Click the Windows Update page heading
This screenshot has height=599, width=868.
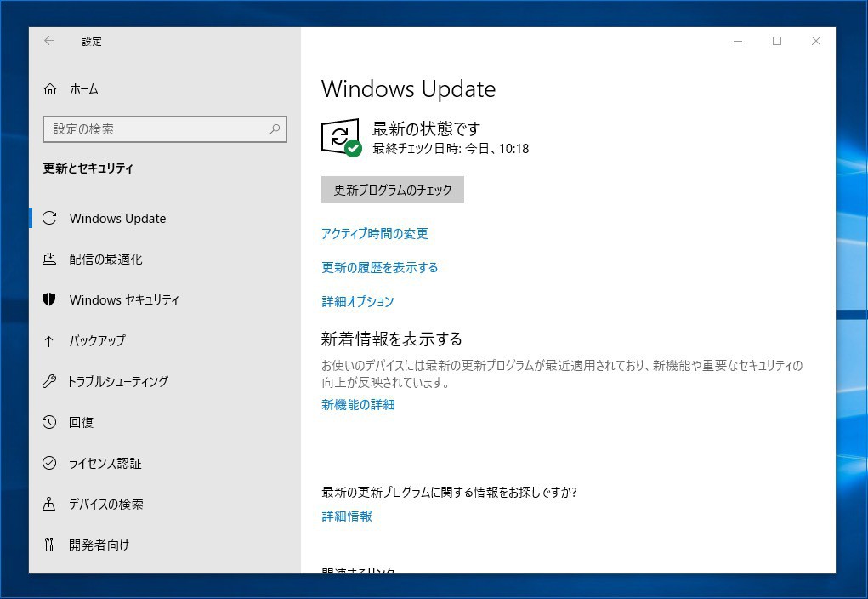(409, 89)
